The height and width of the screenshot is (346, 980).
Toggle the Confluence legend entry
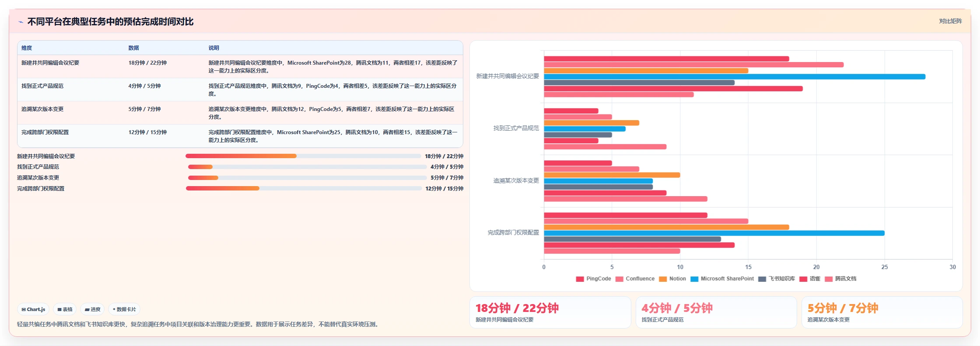[x=635, y=279]
